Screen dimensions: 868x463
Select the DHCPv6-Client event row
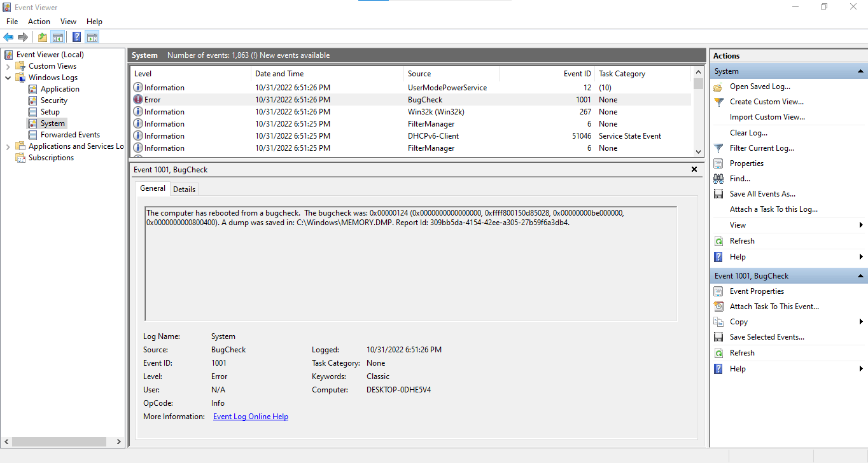410,136
